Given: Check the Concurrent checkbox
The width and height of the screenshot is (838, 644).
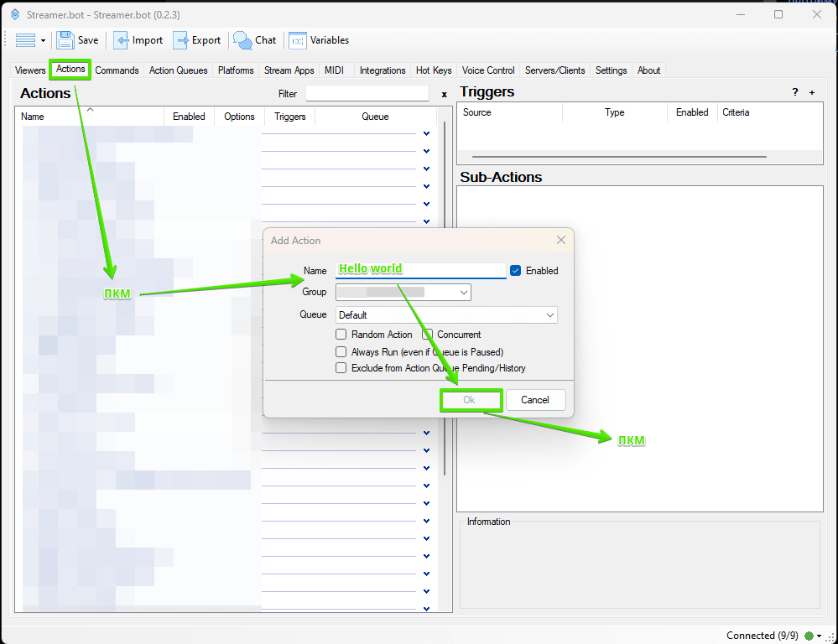Looking at the screenshot, I should coord(427,335).
